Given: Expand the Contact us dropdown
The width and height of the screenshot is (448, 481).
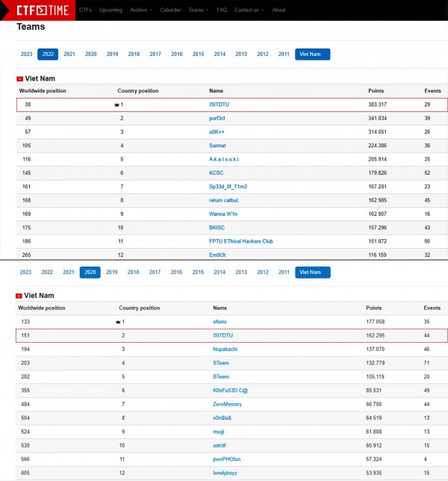Looking at the screenshot, I should 249,10.
